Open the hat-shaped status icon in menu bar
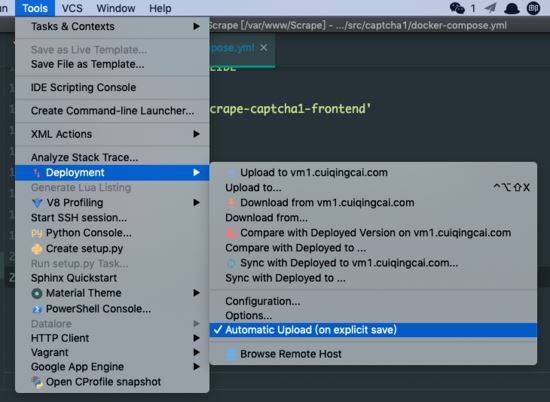Screen dimensions: 550x402 (512, 8)
